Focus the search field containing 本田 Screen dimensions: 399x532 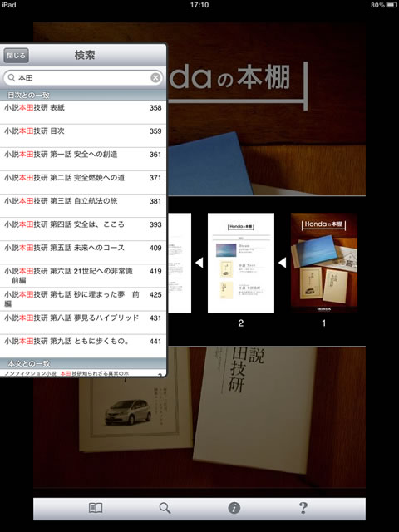pyautogui.click(x=83, y=78)
